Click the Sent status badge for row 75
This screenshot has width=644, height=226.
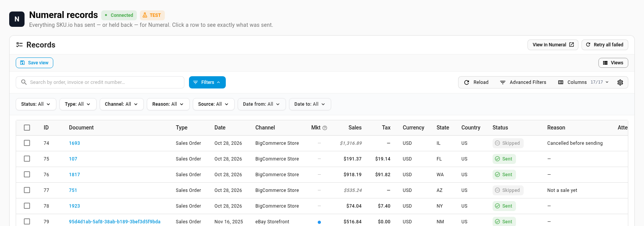point(504,159)
